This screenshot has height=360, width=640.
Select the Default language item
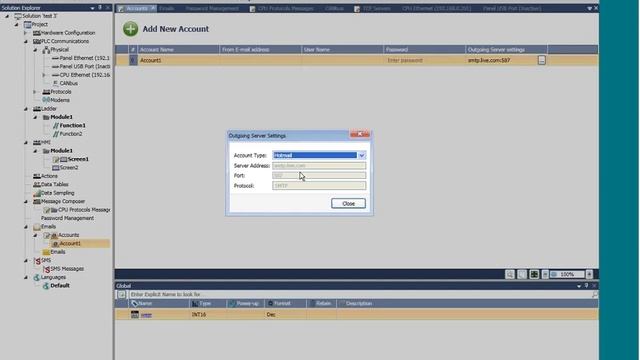coord(60,286)
